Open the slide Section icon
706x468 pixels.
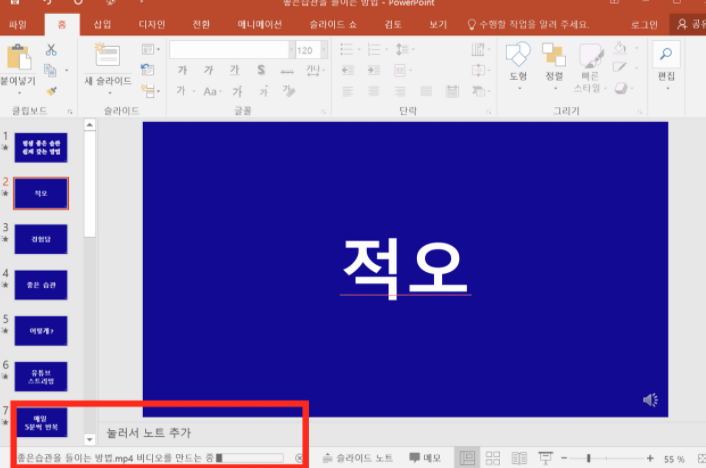[148, 91]
